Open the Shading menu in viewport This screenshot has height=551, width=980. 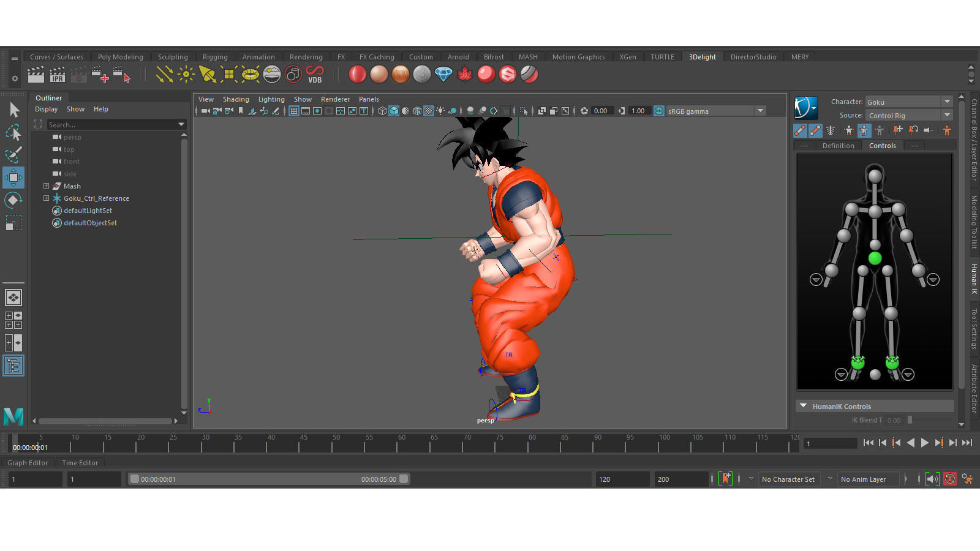[x=236, y=99]
